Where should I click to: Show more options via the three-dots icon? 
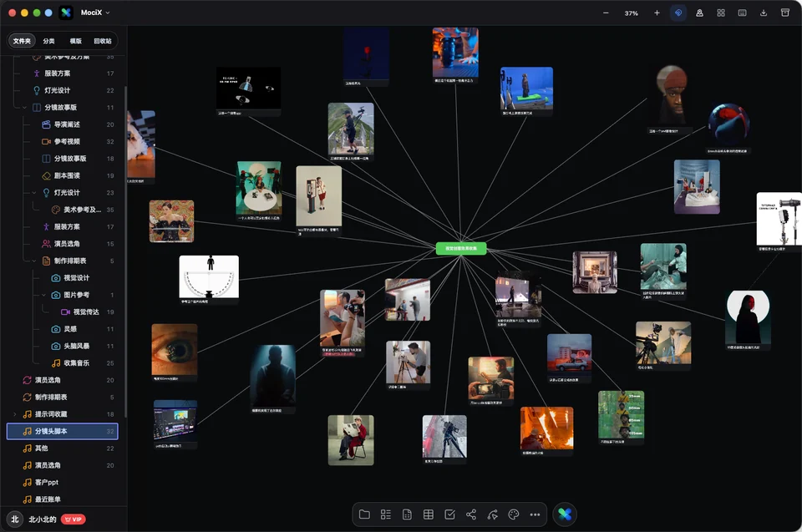[x=535, y=514]
